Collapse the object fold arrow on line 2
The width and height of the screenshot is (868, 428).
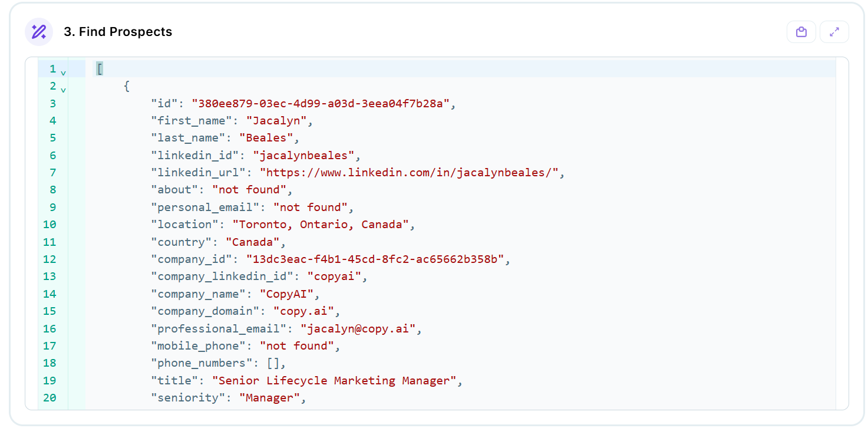[x=63, y=89]
